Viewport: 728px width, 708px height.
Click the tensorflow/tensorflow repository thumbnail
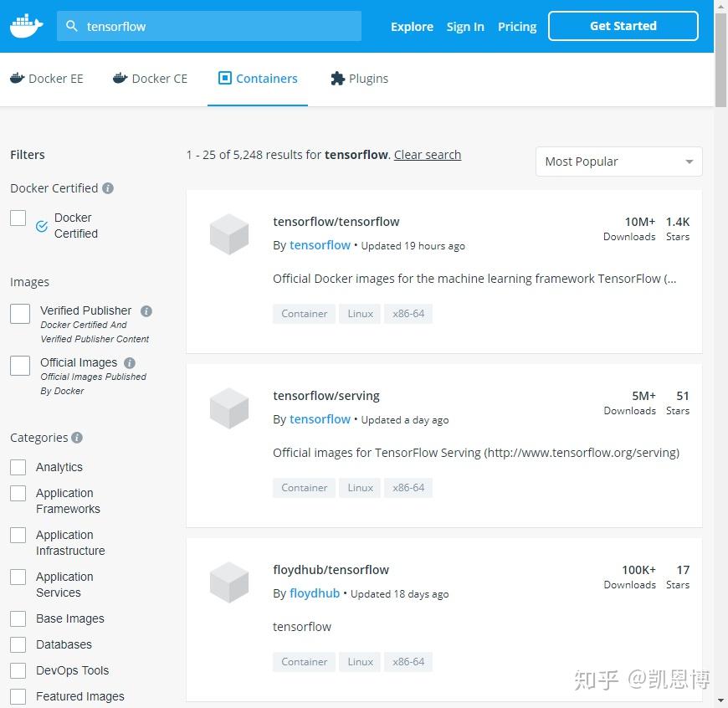[x=229, y=234]
